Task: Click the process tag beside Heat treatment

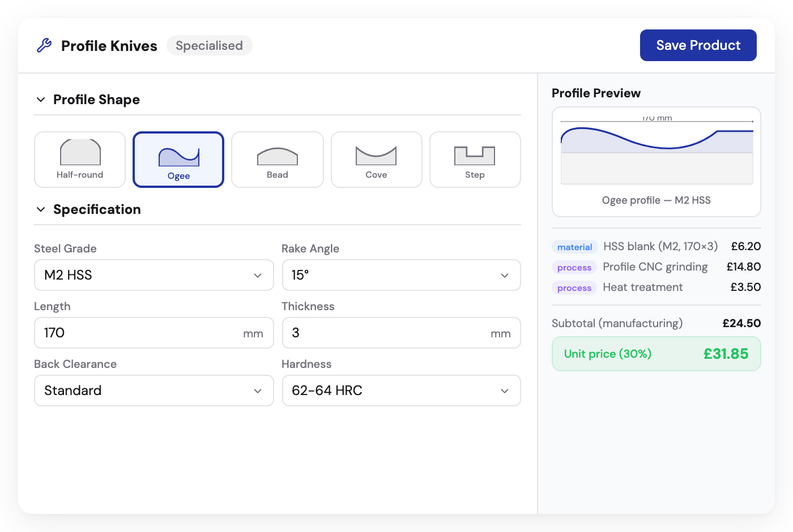Action: click(574, 288)
